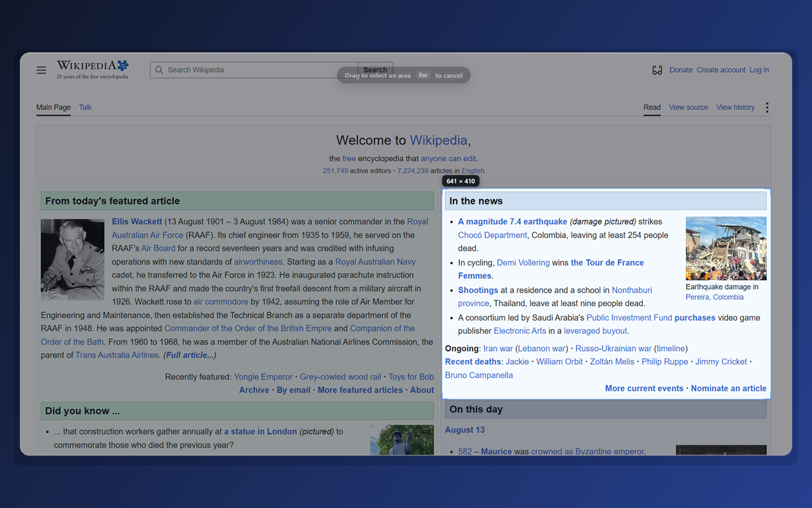Open the hamburger main menu
This screenshot has height=508, width=812.
tap(41, 70)
